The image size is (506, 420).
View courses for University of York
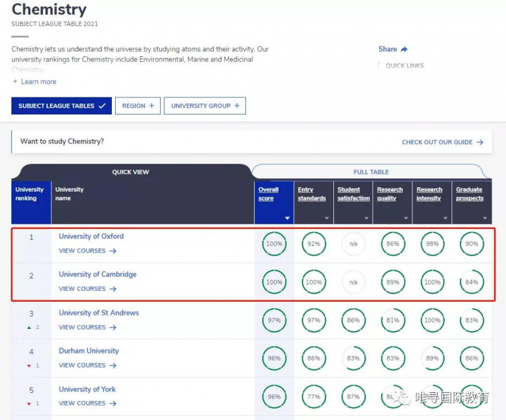click(x=87, y=404)
